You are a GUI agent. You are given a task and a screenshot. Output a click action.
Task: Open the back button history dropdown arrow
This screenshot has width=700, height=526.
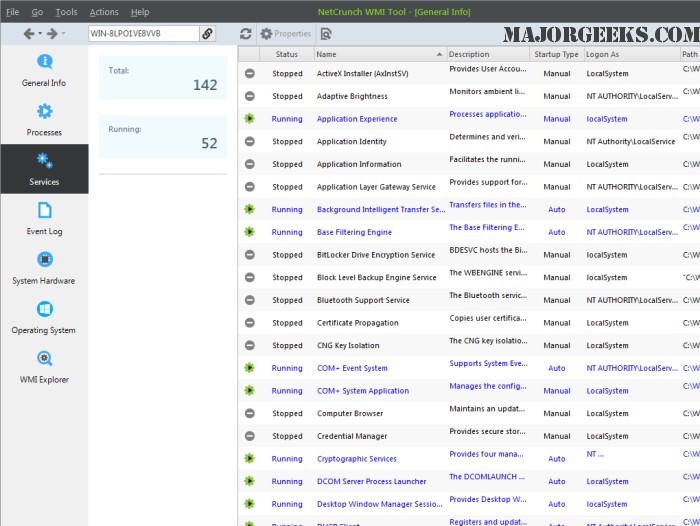click(40, 33)
